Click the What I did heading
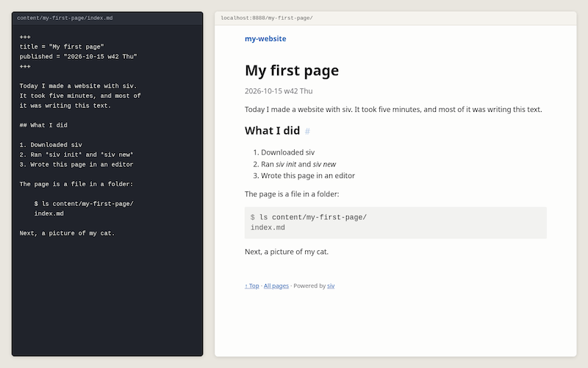 272,131
